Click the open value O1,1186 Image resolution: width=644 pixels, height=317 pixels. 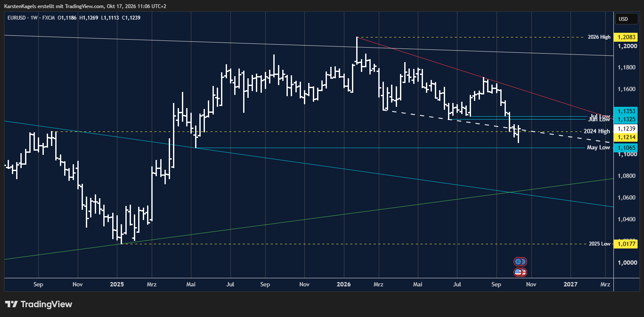(x=67, y=18)
